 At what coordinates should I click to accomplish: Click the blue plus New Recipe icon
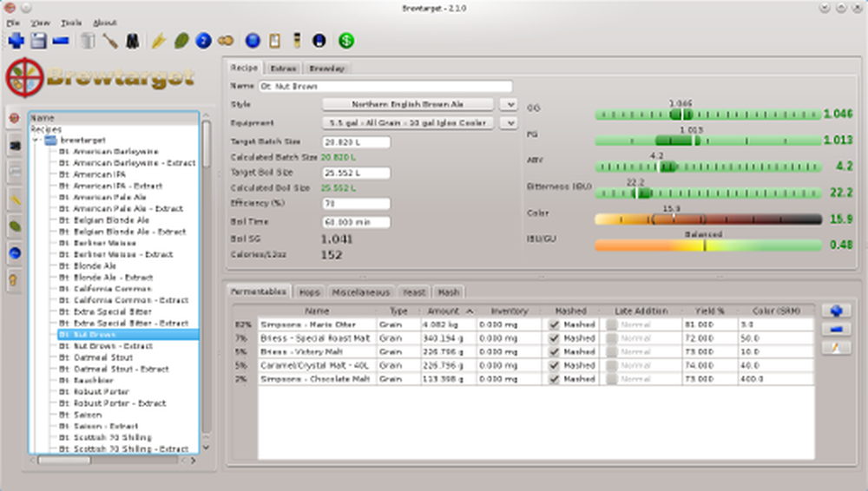pyautogui.click(x=16, y=41)
